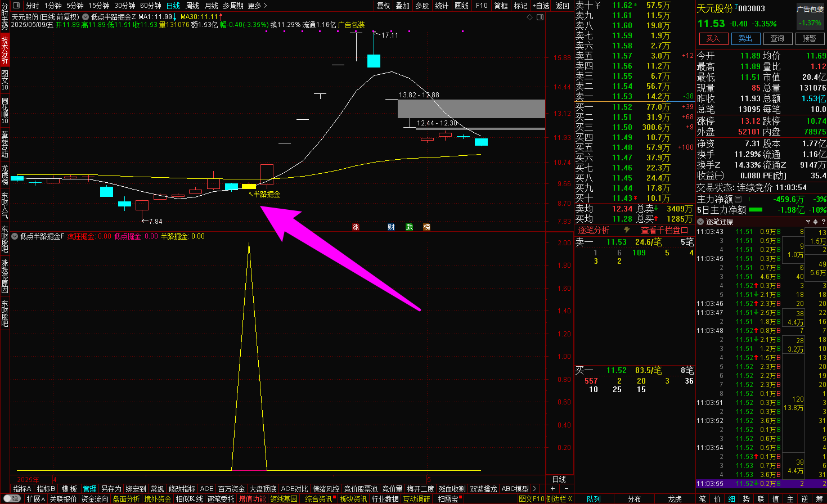Select the 大盘顶底 indicator tab
This screenshot has height=504, width=827.
pos(263,489)
